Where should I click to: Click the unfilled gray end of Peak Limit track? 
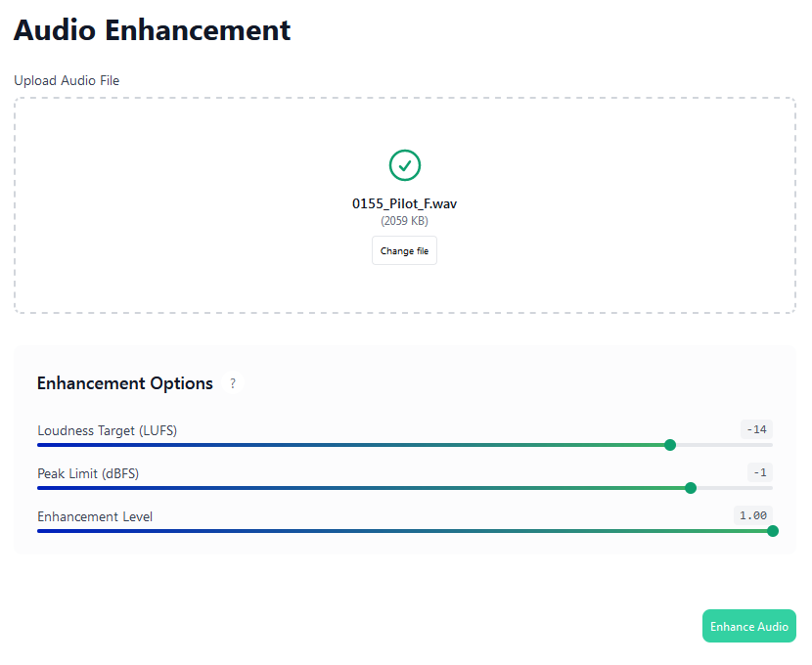(734, 488)
